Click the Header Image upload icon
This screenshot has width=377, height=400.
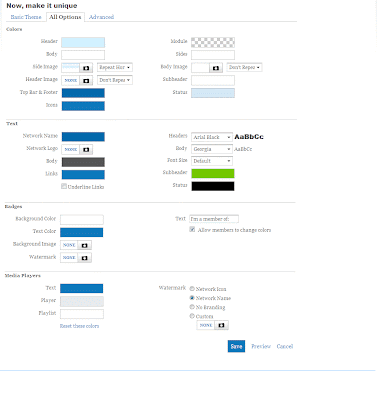[x=86, y=81]
